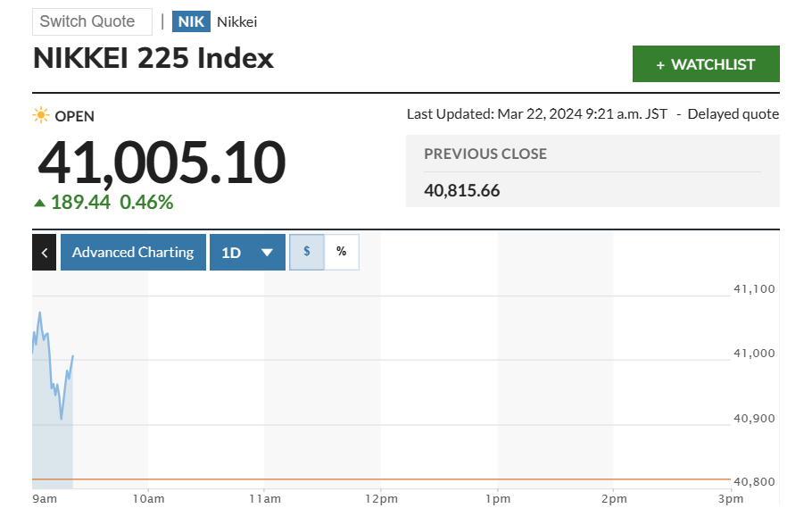Open the 1D time range dropdown
Image resolution: width=812 pixels, height=525 pixels.
(247, 253)
